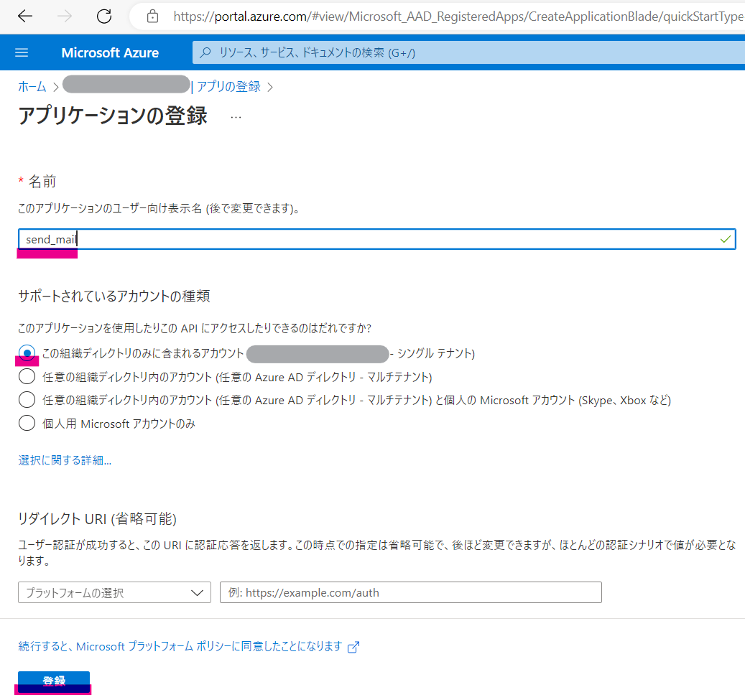
Task: Open the アプリの登録 breadcrumb link
Action: coord(228,86)
